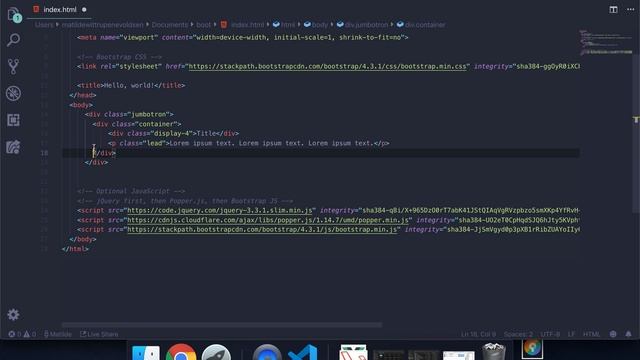Click the closing </body> tag
The image size is (640, 360).
(x=83, y=240)
